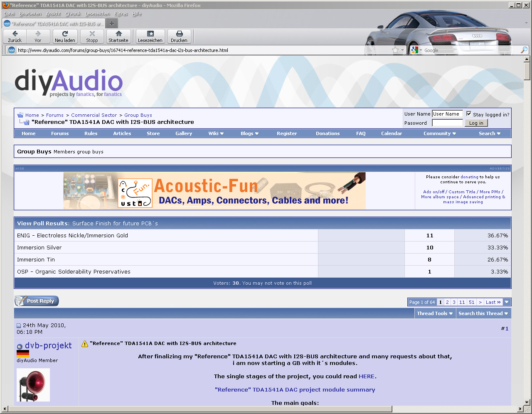This screenshot has height=414, width=532.
Task: Stop loading with the Stopp button
Action: pos(92,37)
